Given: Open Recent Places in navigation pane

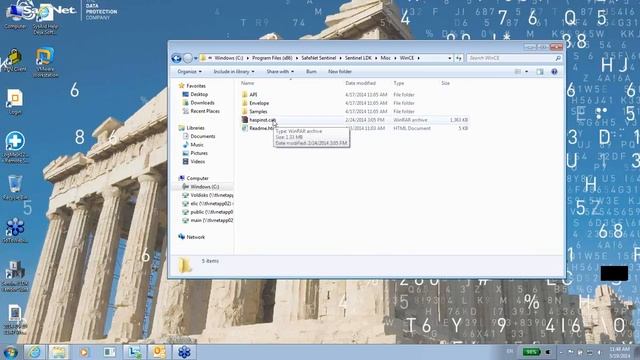Looking at the screenshot, I should coord(204,111).
